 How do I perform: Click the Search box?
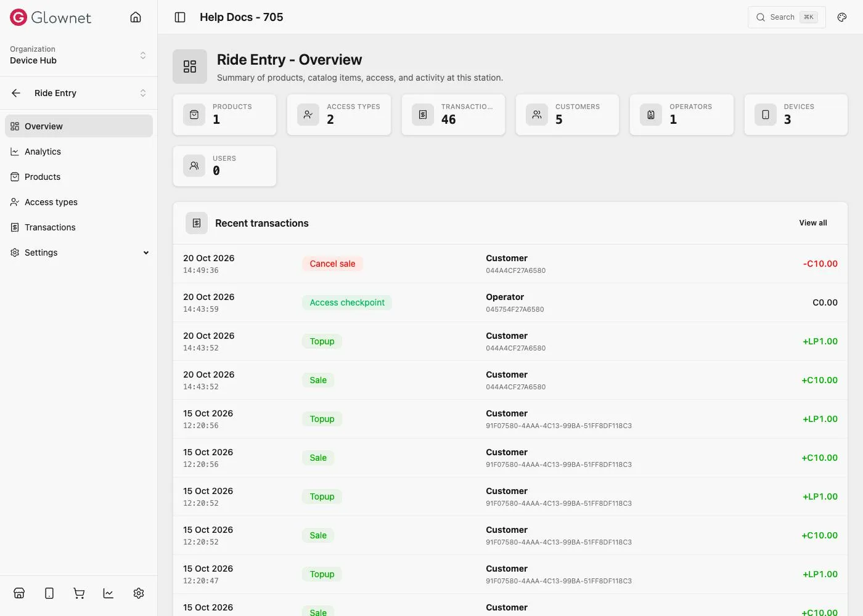[787, 17]
